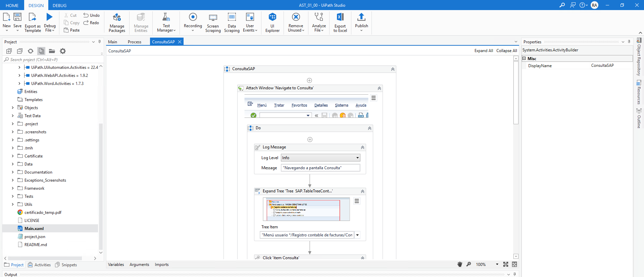Expand the Objects folder

pyautogui.click(x=13, y=108)
